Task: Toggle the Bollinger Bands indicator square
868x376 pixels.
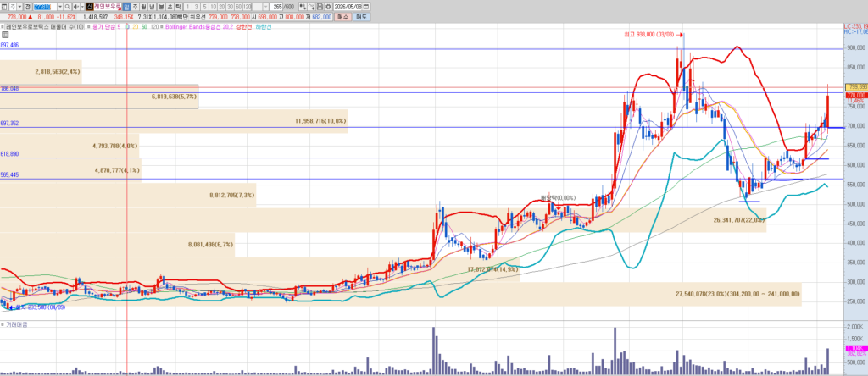Action: click(x=161, y=26)
